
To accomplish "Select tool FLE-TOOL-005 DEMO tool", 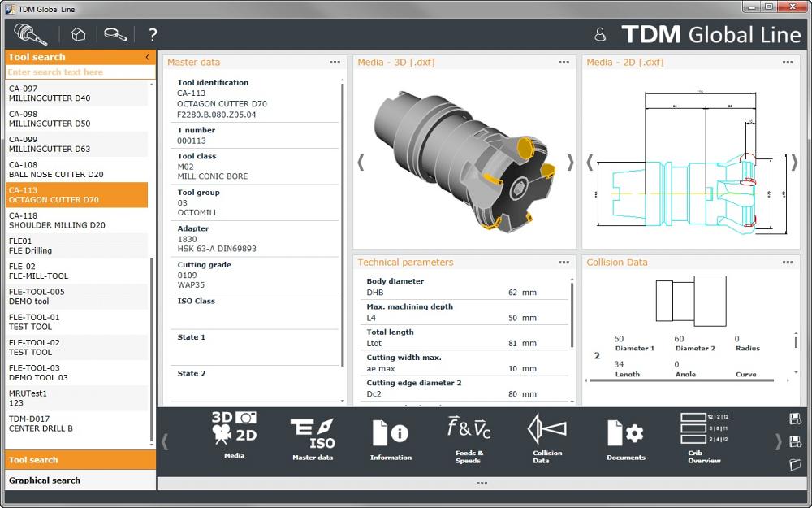I will pyautogui.click(x=76, y=297).
